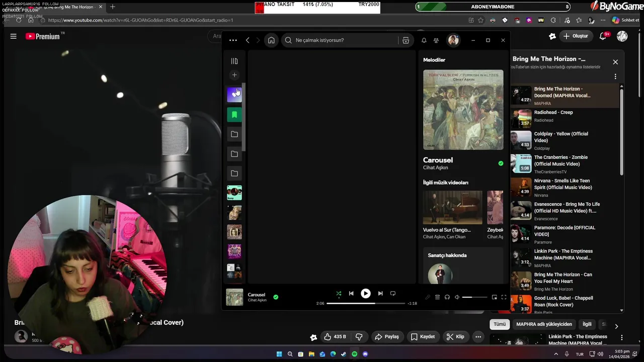Open YouTube playlist panel options menu
This screenshot has height=362, width=644.
pyautogui.click(x=615, y=76)
